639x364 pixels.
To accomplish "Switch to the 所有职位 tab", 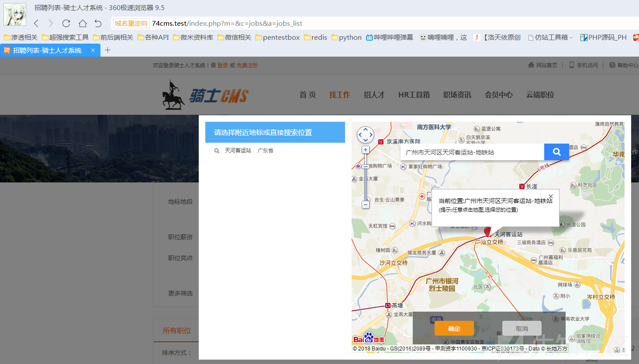I will coord(176,330).
